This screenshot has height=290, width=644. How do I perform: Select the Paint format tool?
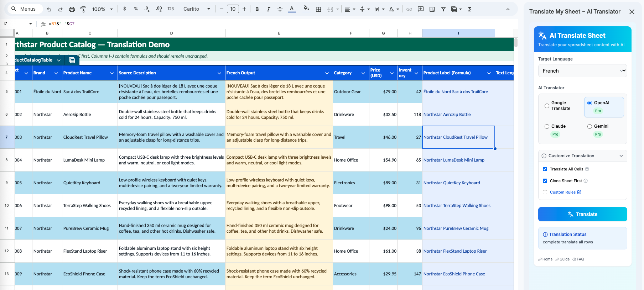[83, 9]
